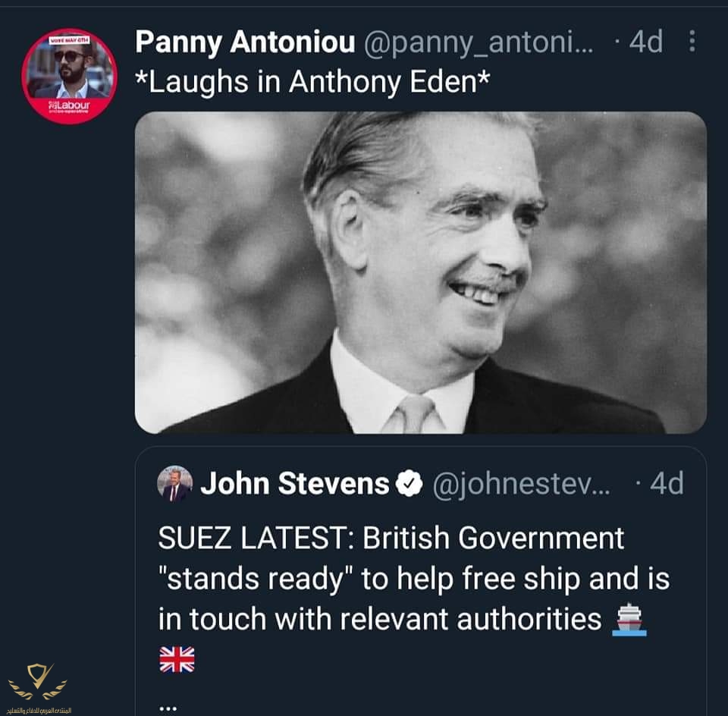This screenshot has height=716, width=728.
Task: Click the Labour label on the profile avatar
Action: pos(71,104)
